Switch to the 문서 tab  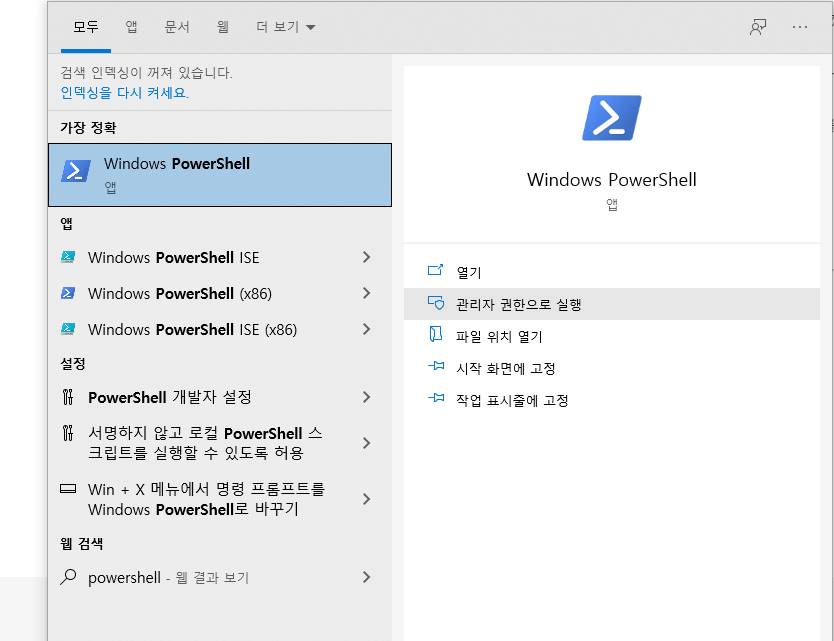pos(177,27)
